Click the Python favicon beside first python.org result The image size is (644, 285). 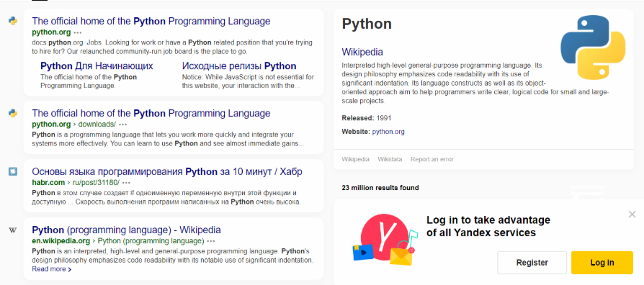(x=13, y=21)
